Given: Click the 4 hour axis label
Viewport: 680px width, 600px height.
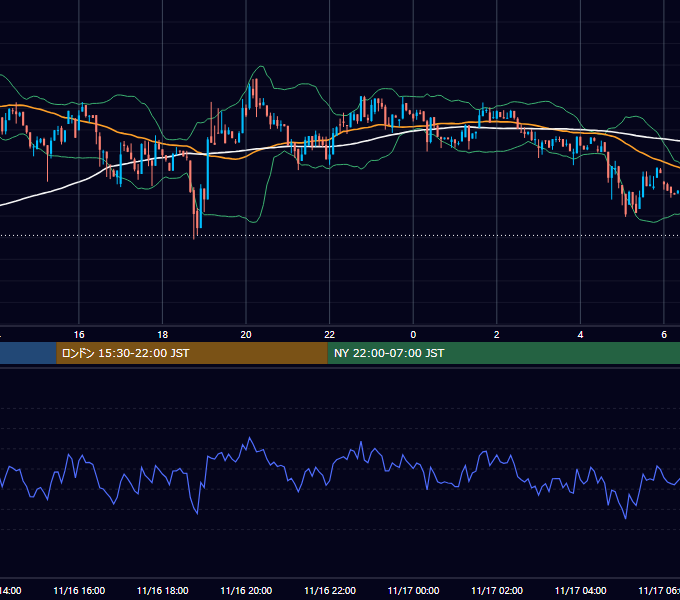Looking at the screenshot, I should pyautogui.click(x=580, y=335).
